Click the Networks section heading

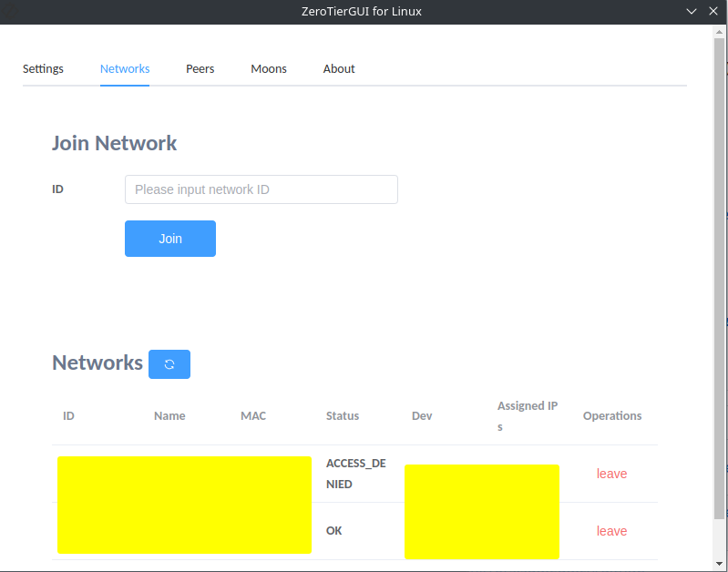(97, 363)
